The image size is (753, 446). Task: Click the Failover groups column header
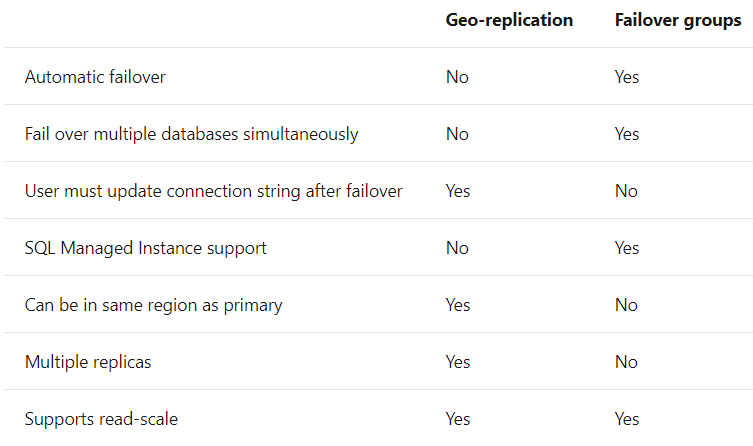[678, 21]
